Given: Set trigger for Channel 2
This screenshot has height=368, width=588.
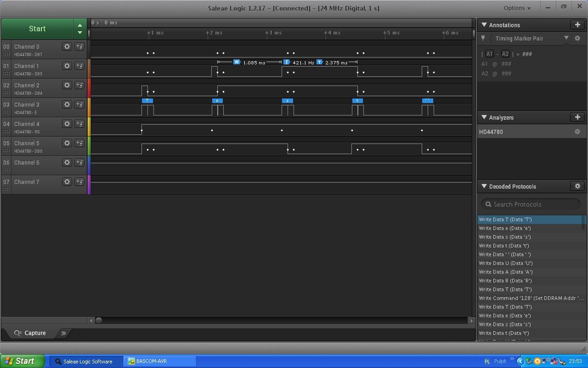Looking at the screenshot, I should coord(79,85).
